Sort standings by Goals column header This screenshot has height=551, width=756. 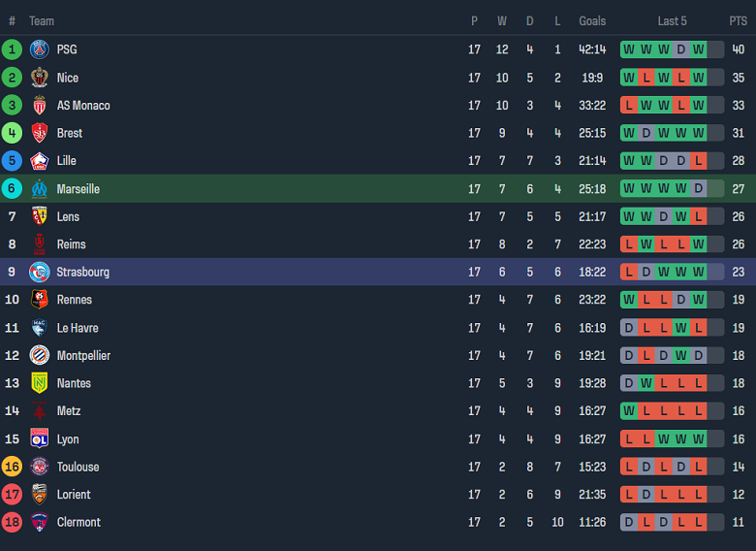pyautogui.click(x=592, y=20)
